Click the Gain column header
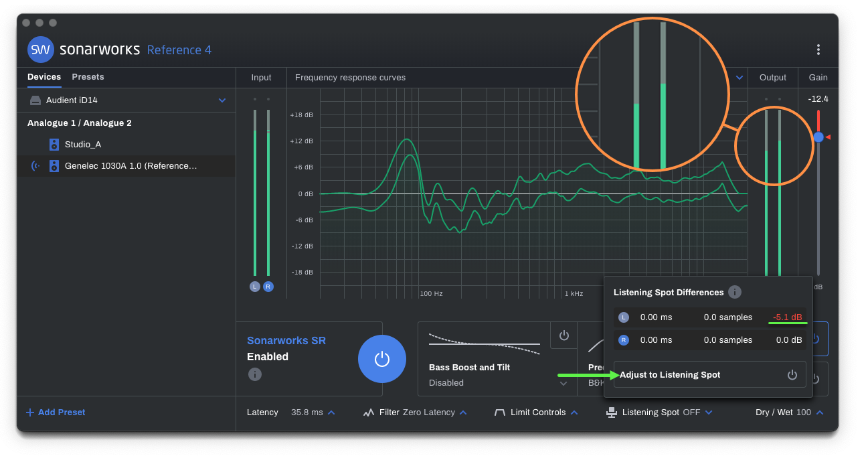 818,78
